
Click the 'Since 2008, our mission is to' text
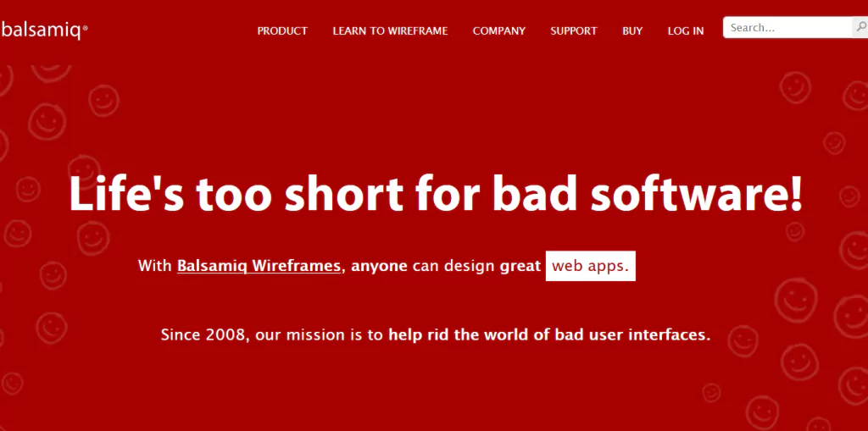pyautogui.click(x=272, y=334)
